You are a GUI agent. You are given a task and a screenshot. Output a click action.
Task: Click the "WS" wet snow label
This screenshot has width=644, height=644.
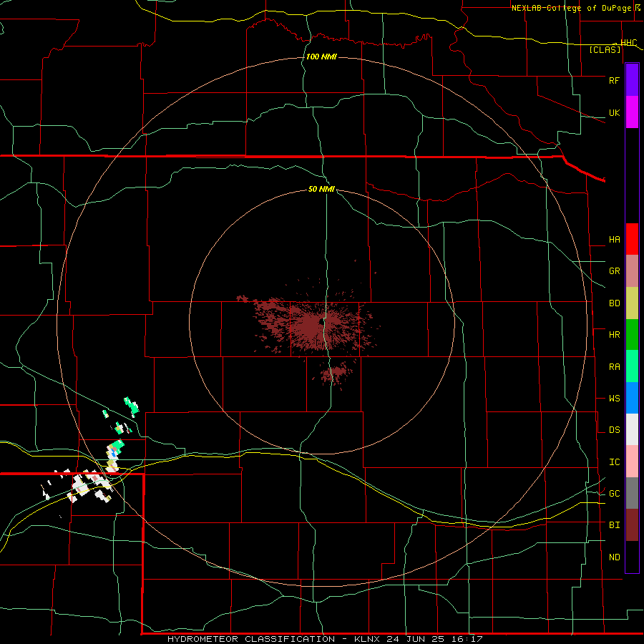(x=615, y=398)
